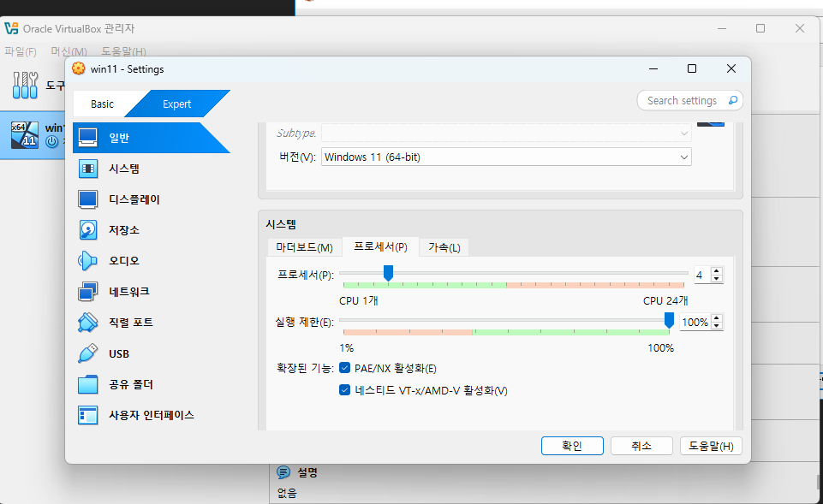Open the tools icon in VirtualBox manager
The width and height of the screenshot is (823, 504).
pos(25,86)
